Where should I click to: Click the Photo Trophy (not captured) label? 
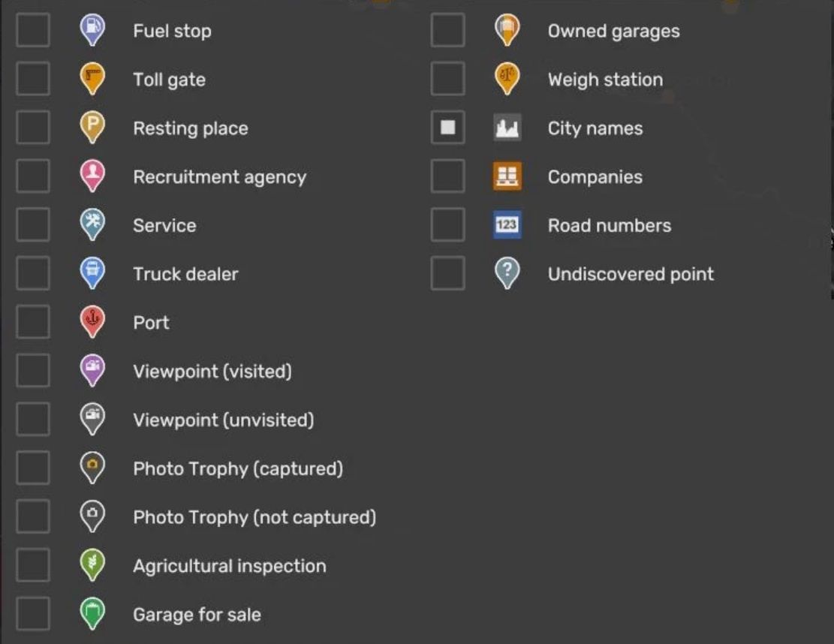[x=254, y=517]
